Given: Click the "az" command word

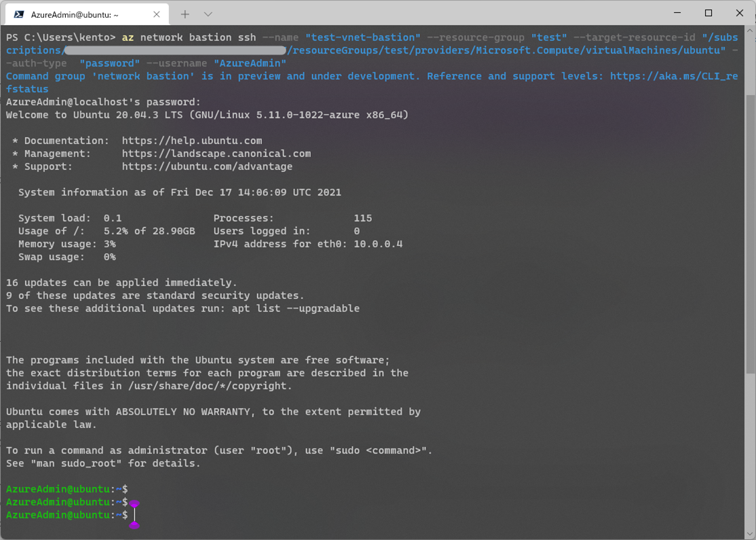Looking at the screenshot, I should [x=128, y=37].
